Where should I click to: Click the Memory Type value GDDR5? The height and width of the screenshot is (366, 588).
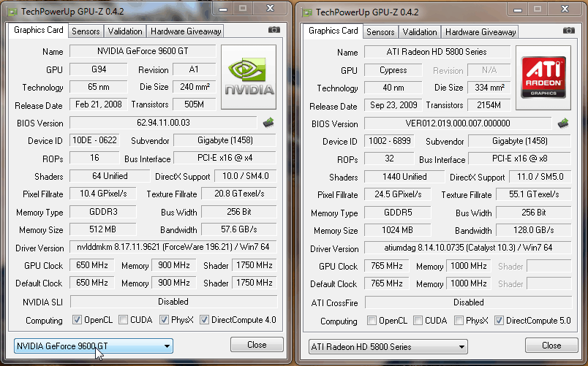coord(398,213)
